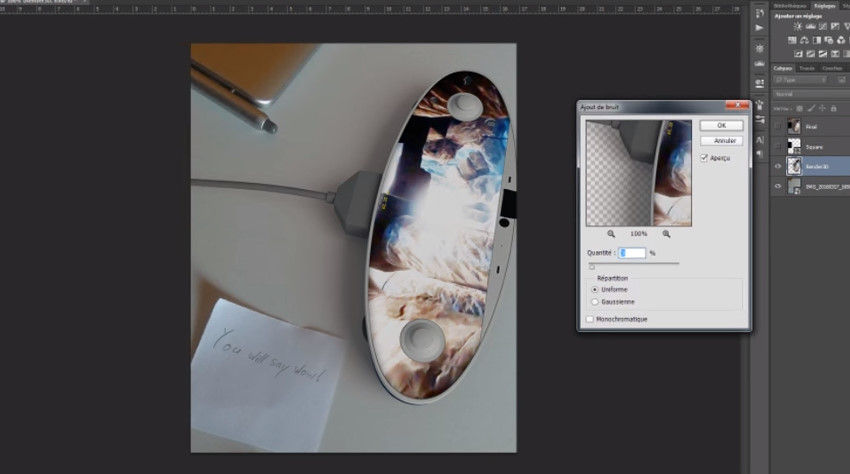Add a Color Balance adjustment

[804, 40]
